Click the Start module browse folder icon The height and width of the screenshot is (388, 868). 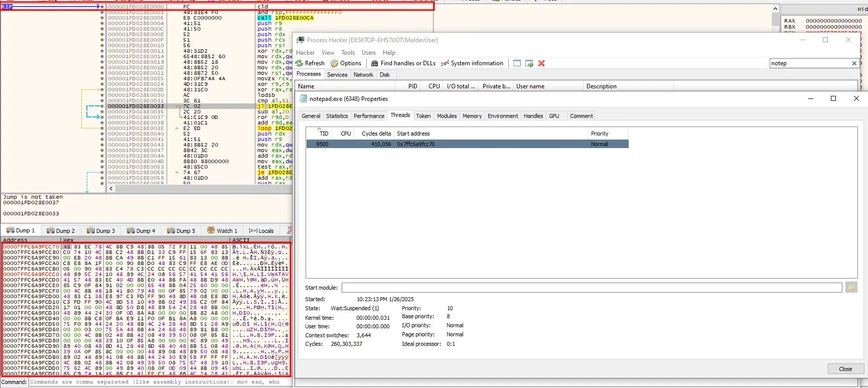pyautogui.click(x=851, y=288)
